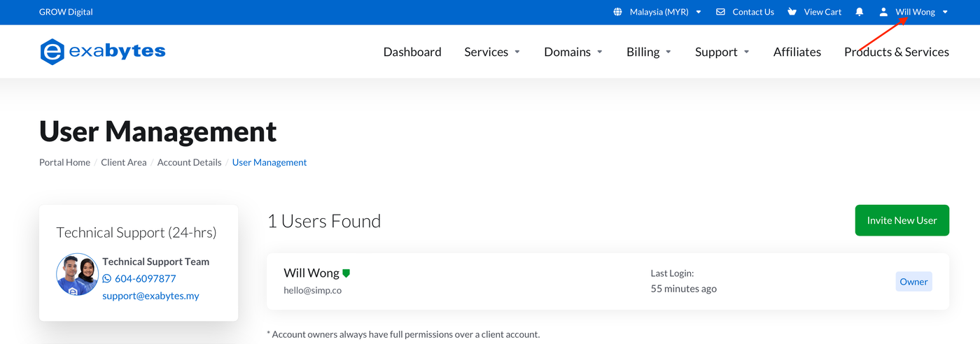980x344 pixels.
Task: Click the user profile icon
Action: (883, 12)
